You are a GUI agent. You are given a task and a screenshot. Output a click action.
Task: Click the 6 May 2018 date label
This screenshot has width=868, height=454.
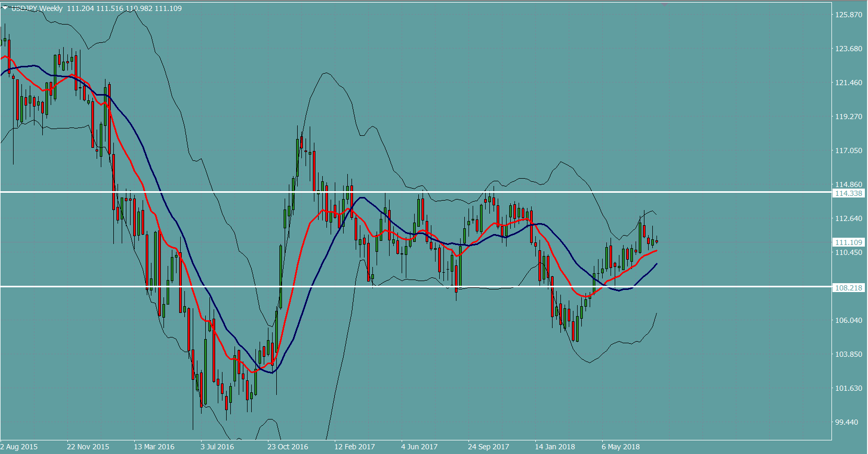[x=620, y=447]
